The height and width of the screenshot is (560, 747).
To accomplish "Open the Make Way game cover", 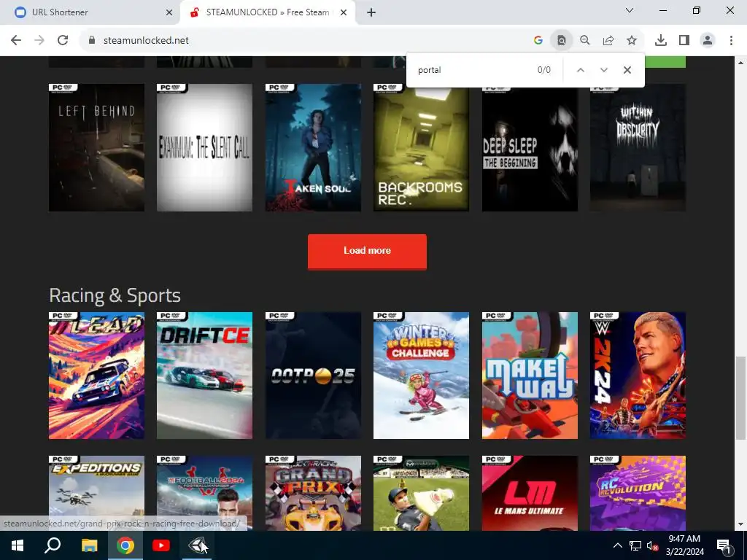I will click(x=530, y=376).
